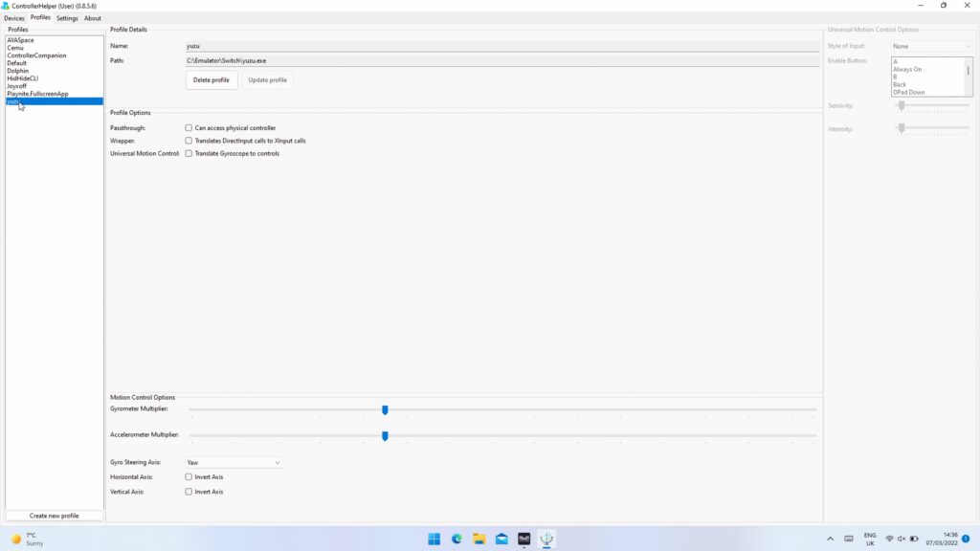Select 'B' in Enable Button list
980x551 pixels.
pos(928,77)
